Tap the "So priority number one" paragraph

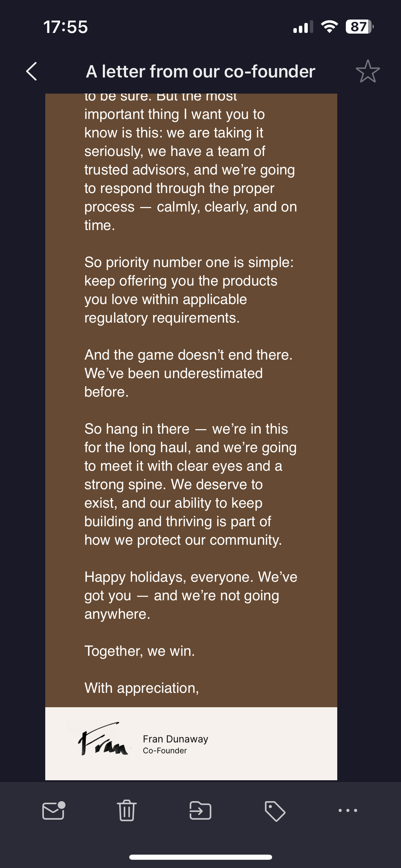click(x=189, y=290)
